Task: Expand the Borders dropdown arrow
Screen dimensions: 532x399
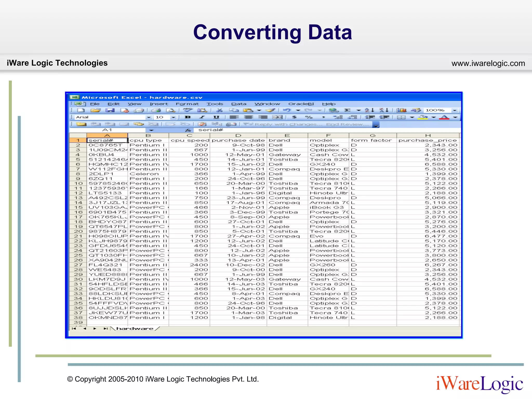Action: click(412, 117)
